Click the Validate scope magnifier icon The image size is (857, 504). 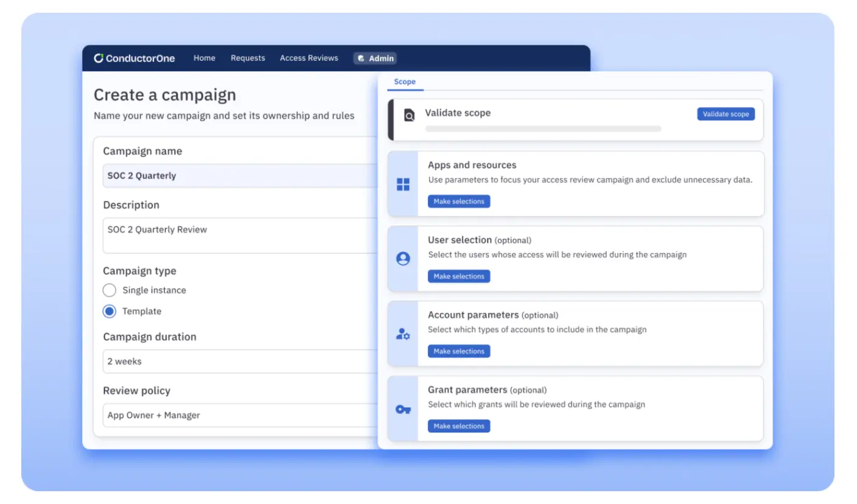pos(409,115)
